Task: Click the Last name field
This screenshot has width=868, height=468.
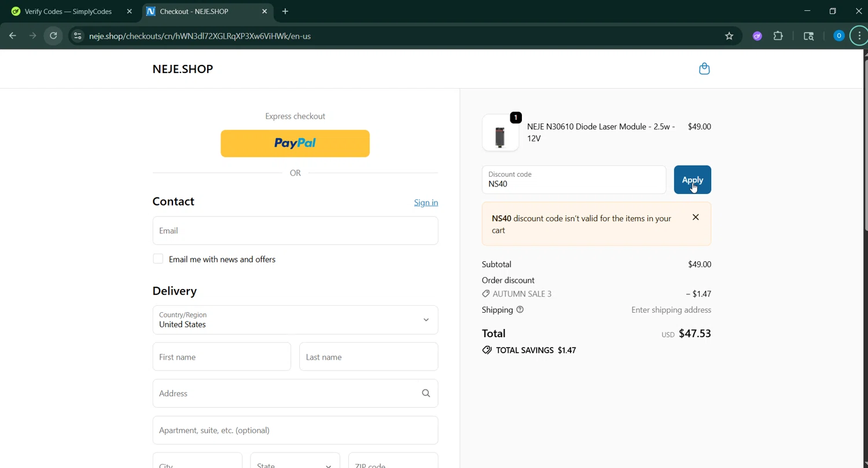Action: pyautogui.click(x=369, y=357)
